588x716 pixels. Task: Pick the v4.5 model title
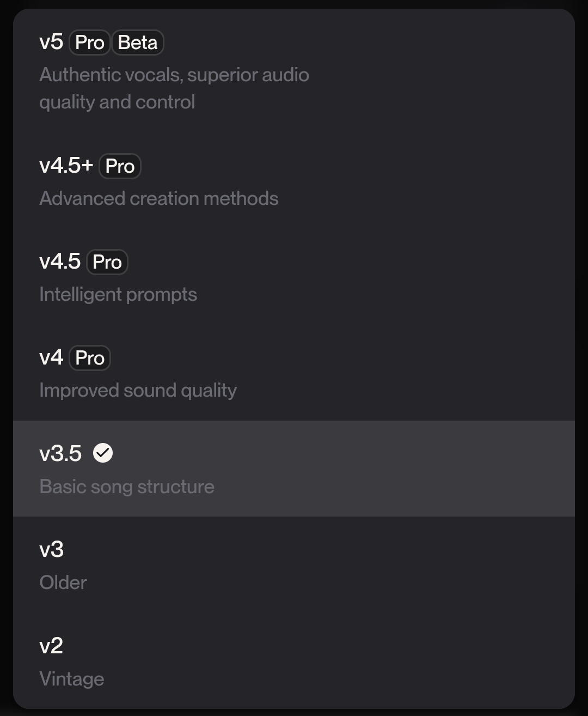point(60,262)
